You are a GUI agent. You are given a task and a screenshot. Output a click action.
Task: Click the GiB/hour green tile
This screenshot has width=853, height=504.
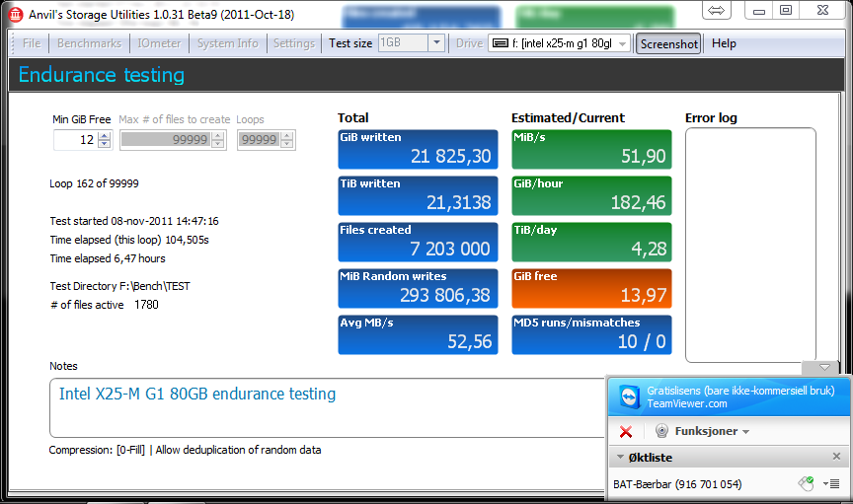point(591,195)
